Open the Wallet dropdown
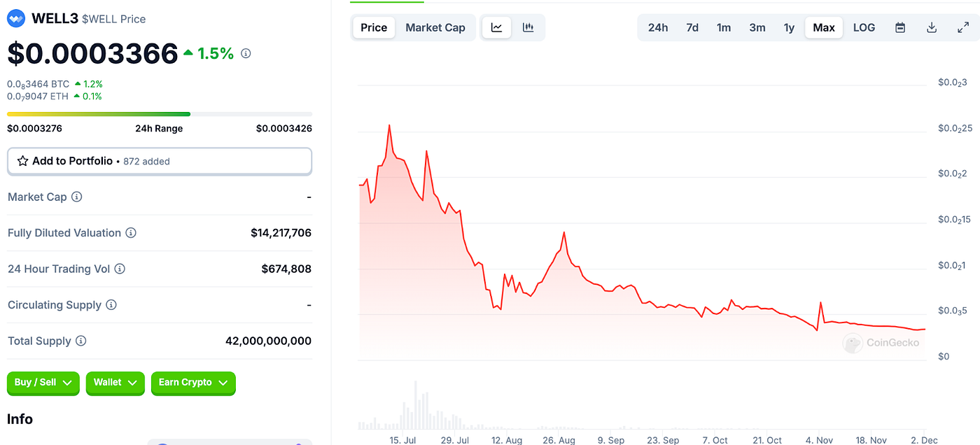 coord(115,383)
